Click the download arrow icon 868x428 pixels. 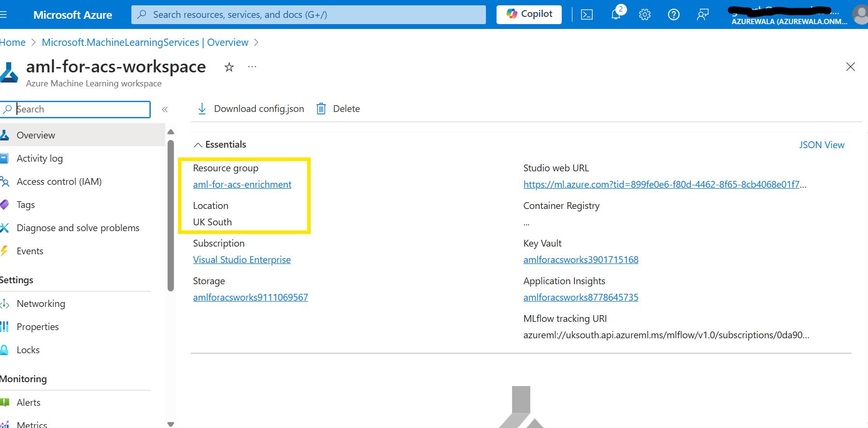click(202, 109)
